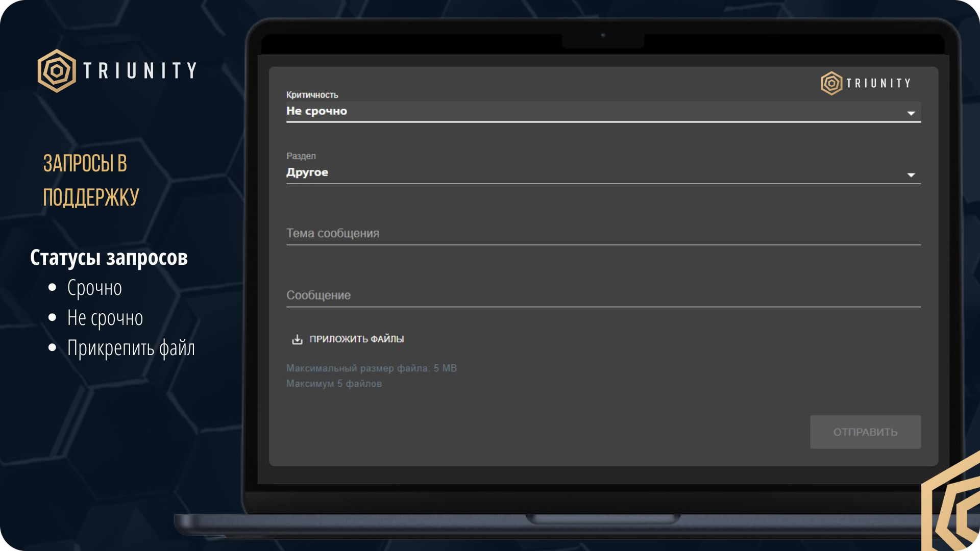
Task: Click the attach files download icon
Action: click(297, 339)
